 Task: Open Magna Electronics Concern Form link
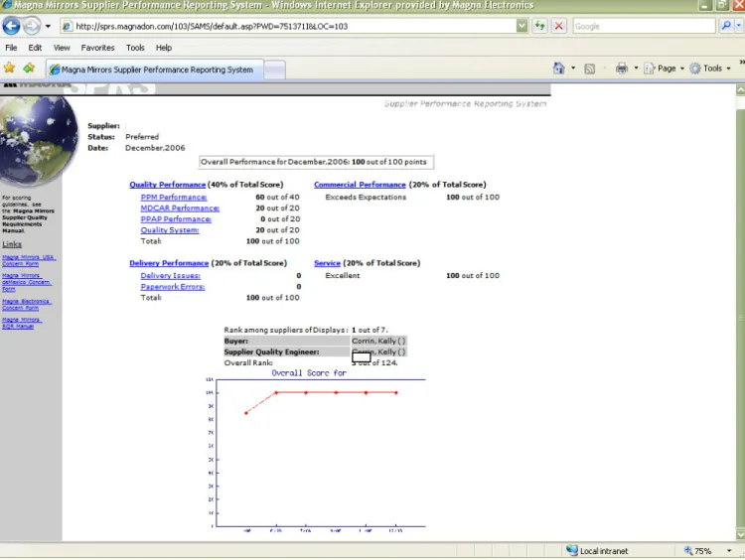tap(26, 305)
